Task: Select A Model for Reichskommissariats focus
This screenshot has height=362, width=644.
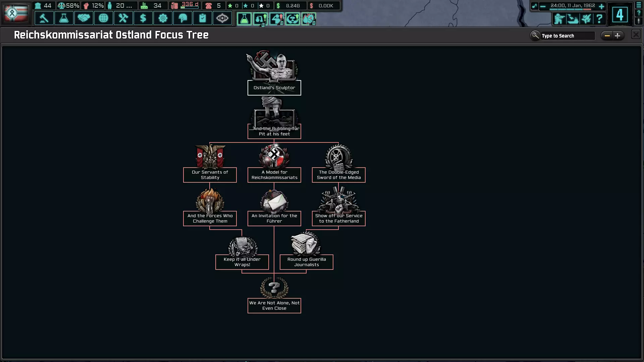Action: (x=274, y=175)
